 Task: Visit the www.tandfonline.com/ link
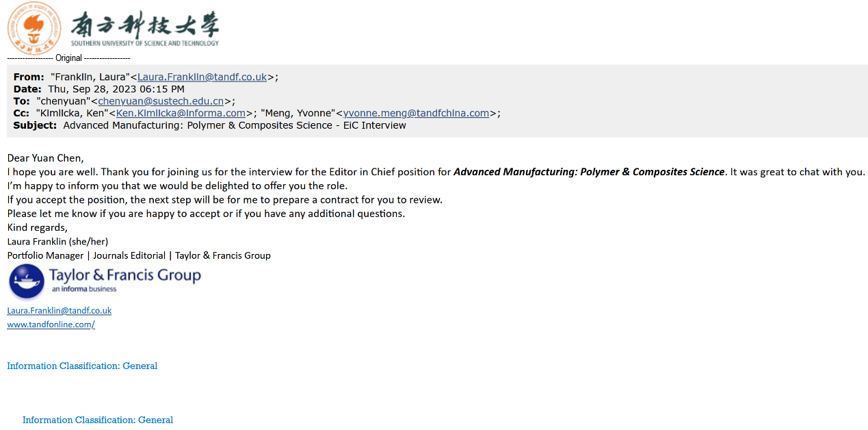point(51,325)
